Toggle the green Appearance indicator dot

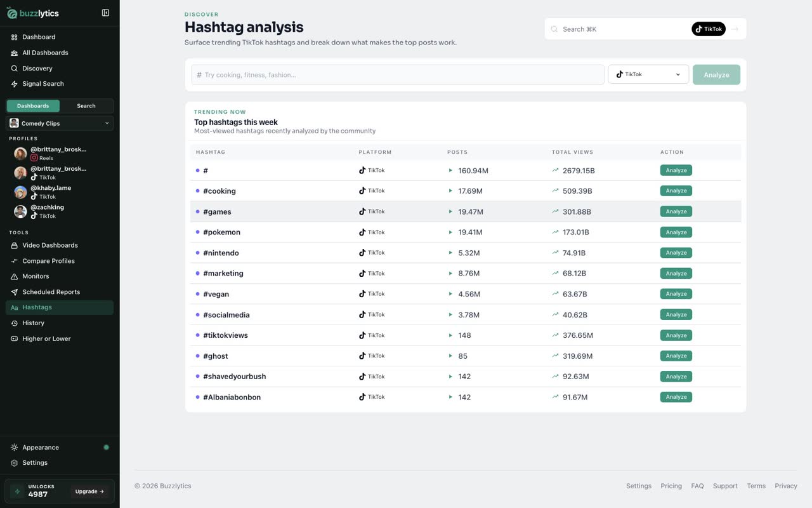[106, 447]
